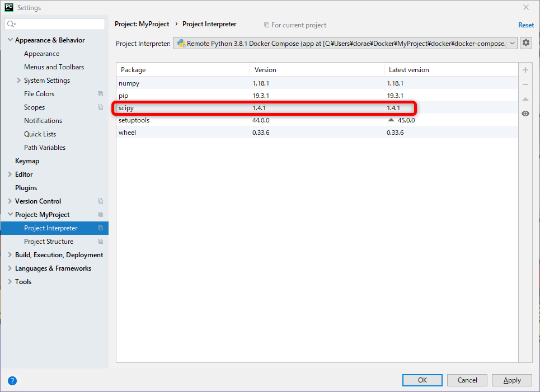The image size is (540, 392).
Task: Close the Settings dialog window
Action: pyautogui.click(x=526, y=7)
